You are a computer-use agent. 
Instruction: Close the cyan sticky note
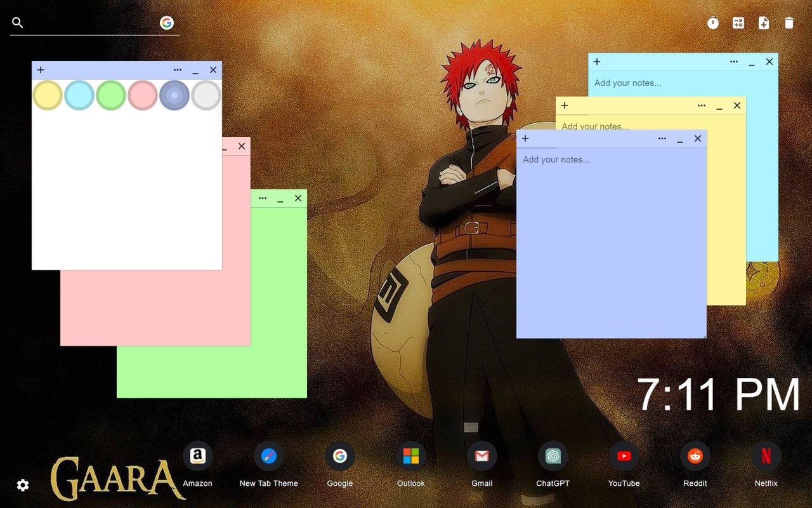coord(769,62)
